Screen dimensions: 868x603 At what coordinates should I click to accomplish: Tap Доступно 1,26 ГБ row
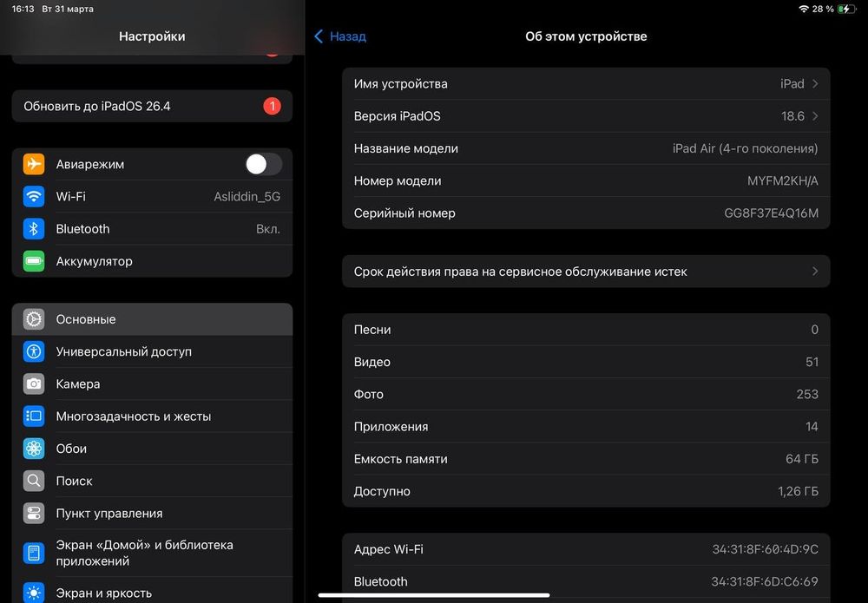[x=586, y=491]
